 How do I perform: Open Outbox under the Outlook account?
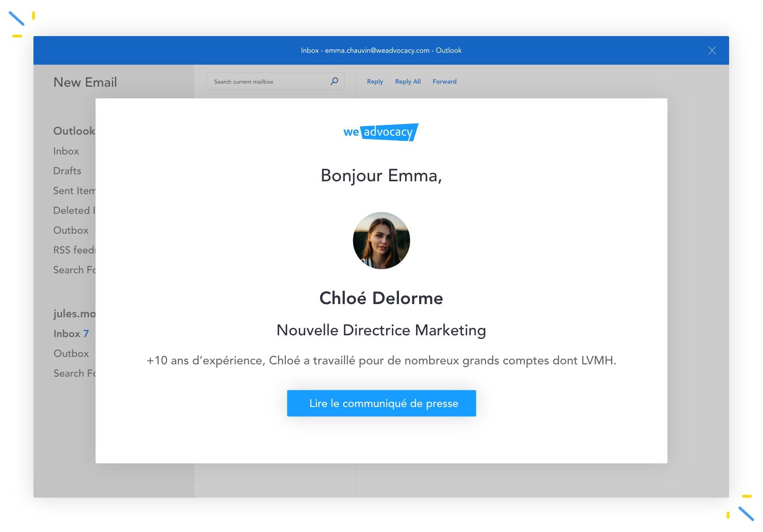71,230
